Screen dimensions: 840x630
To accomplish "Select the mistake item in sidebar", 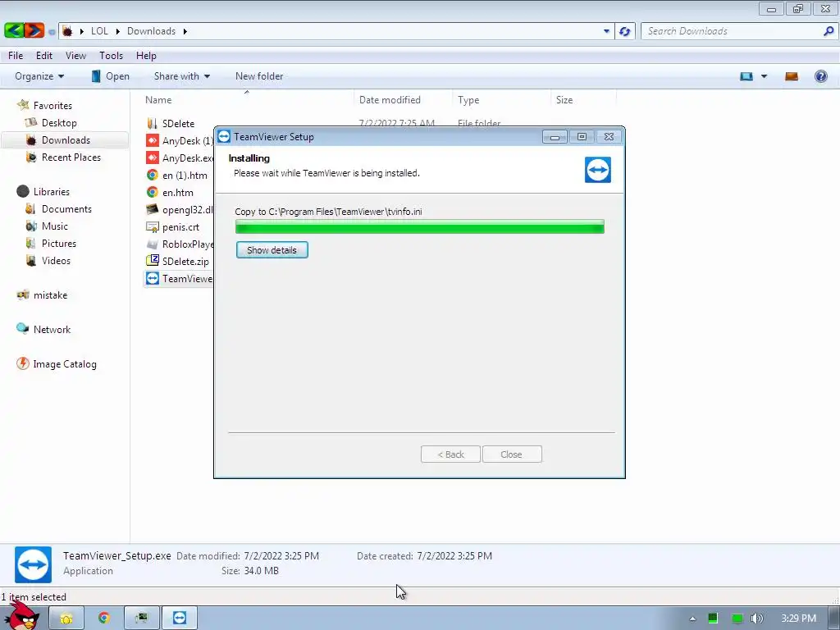I will [x=50, y=295].
